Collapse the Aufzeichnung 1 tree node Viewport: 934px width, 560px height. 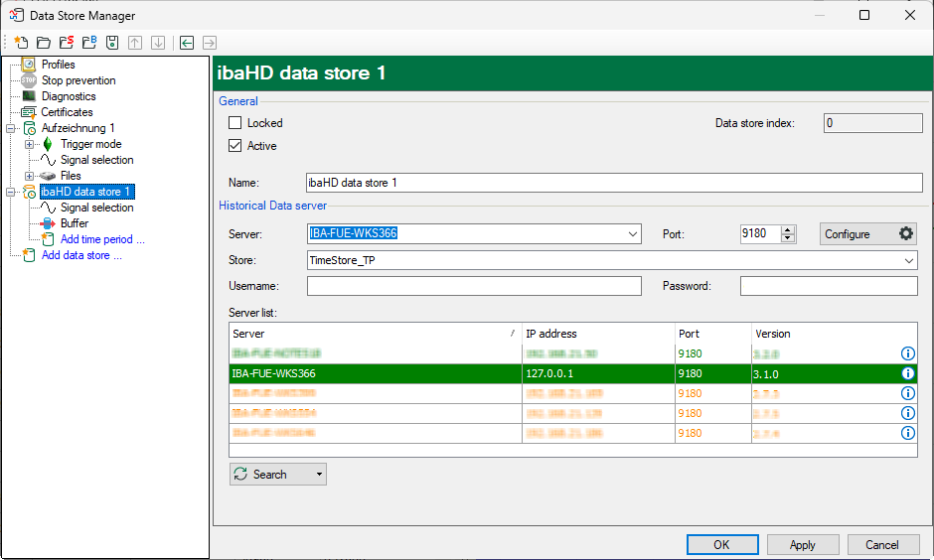click(x=12, y=128)
